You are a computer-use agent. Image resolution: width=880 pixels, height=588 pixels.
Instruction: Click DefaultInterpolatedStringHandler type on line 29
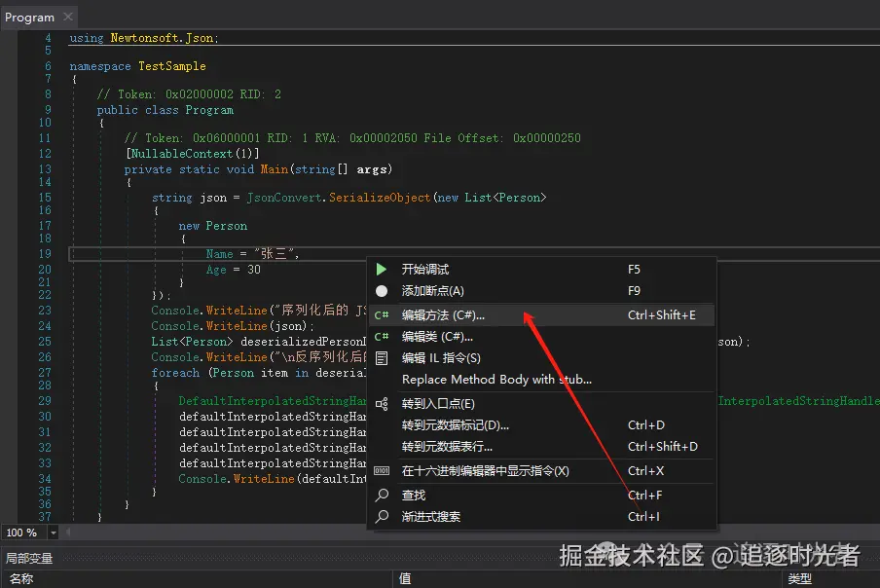coord(273,401)
